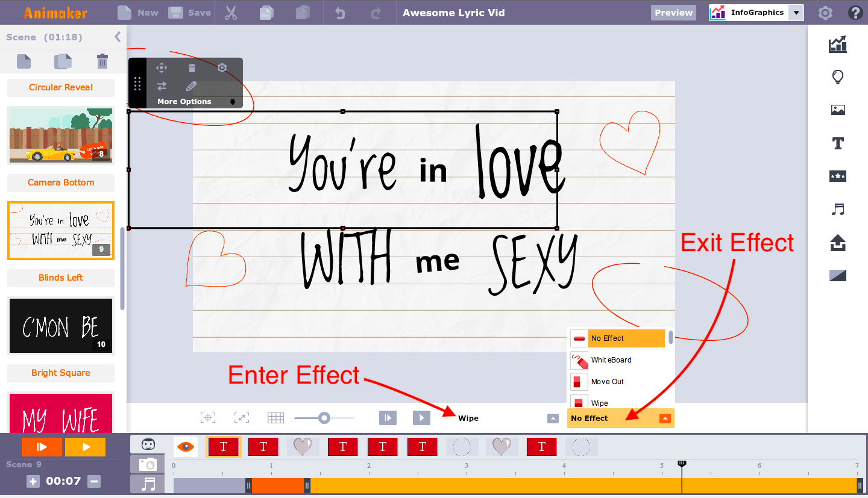Undo the last action
Image resolution: width=868 pixels, height=498 pixels.
tap(340, 13)
